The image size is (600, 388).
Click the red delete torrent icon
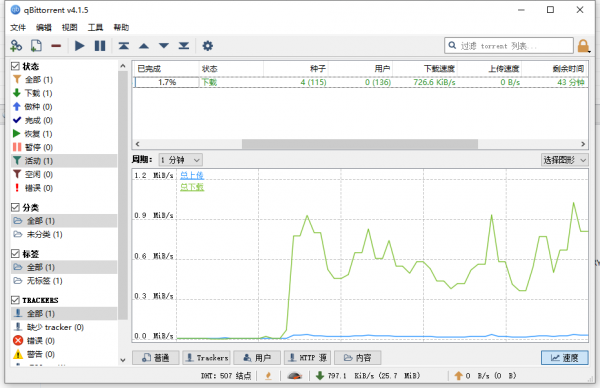click(56, 46)
